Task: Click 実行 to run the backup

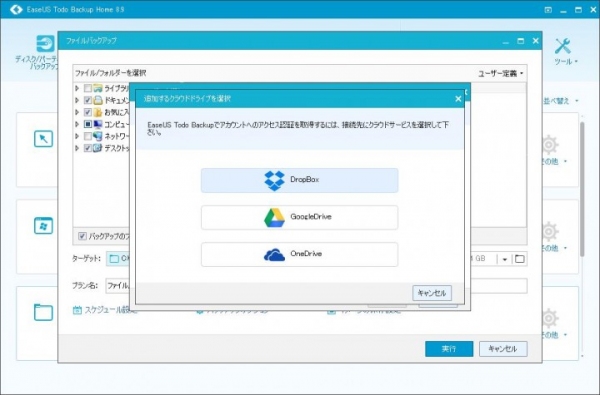Action: [449, 349]
